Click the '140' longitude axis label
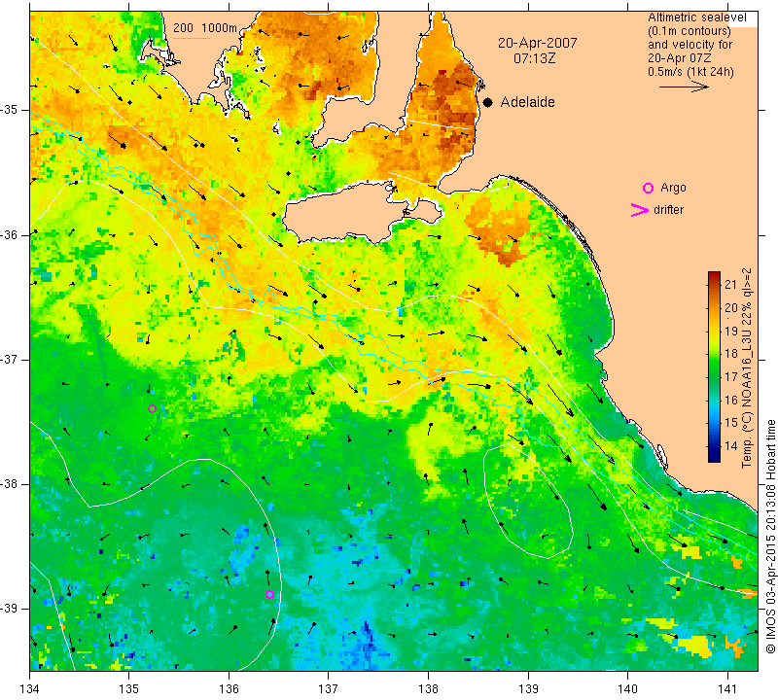 point(628,689)
